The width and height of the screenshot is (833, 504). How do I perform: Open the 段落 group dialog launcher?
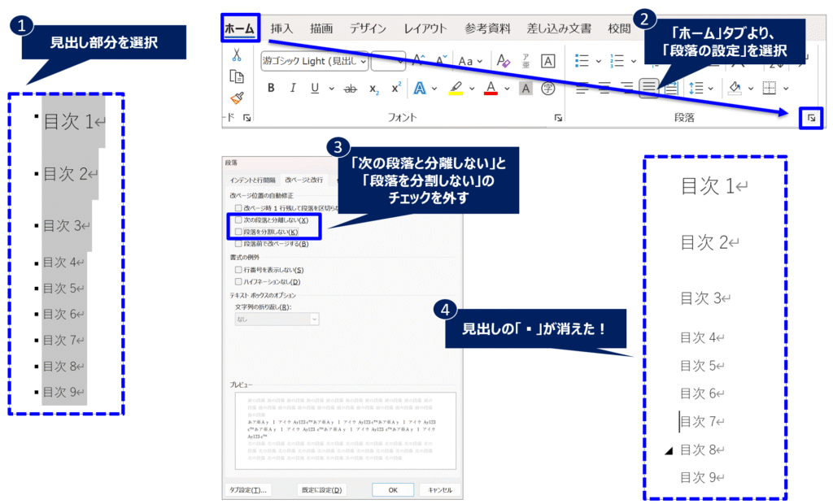811,118
